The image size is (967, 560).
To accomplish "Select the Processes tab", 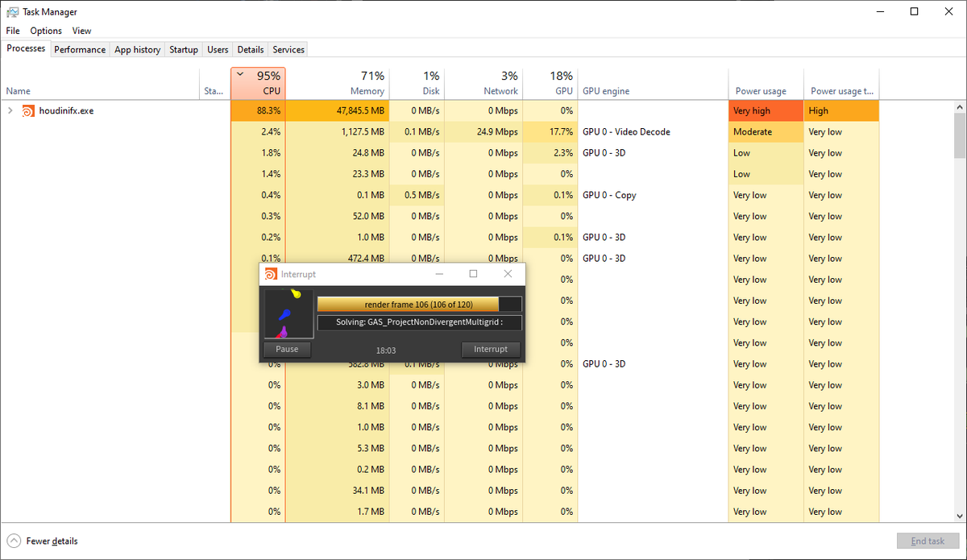I will [26, 48].
